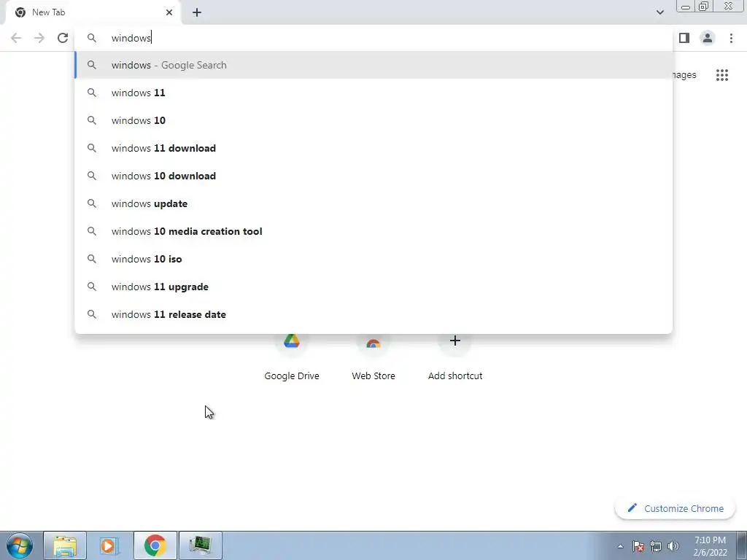Open the network tray icon
Image resolution: width=747 pixels, height=560 pixels.
click(x=656, y=546)
